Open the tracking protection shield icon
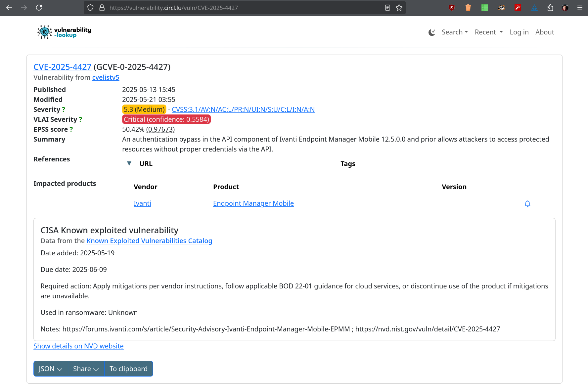The image size is (588, 386). [91, 8]
